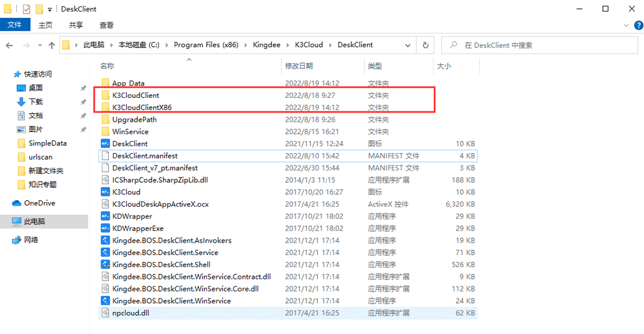The height and width of the screenshot is (334, 644).
Task: Click the Up directory arrow button
Action: click(x=52, y=46)
